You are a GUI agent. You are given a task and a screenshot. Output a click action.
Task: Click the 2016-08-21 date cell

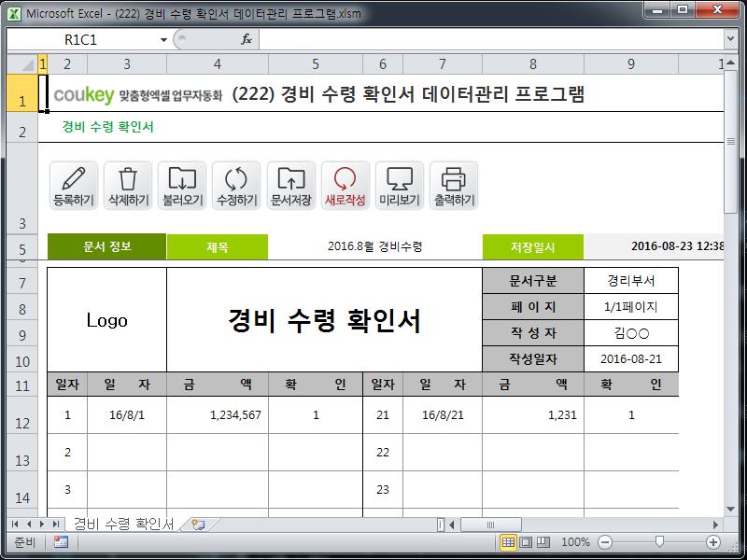[631, 359]
